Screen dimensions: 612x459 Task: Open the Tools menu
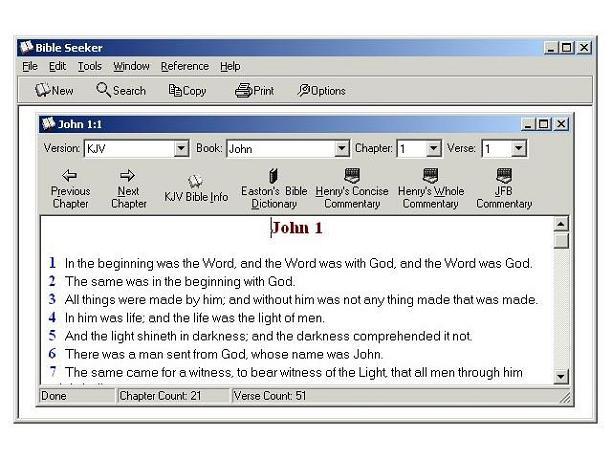click(x=89, y=66)
